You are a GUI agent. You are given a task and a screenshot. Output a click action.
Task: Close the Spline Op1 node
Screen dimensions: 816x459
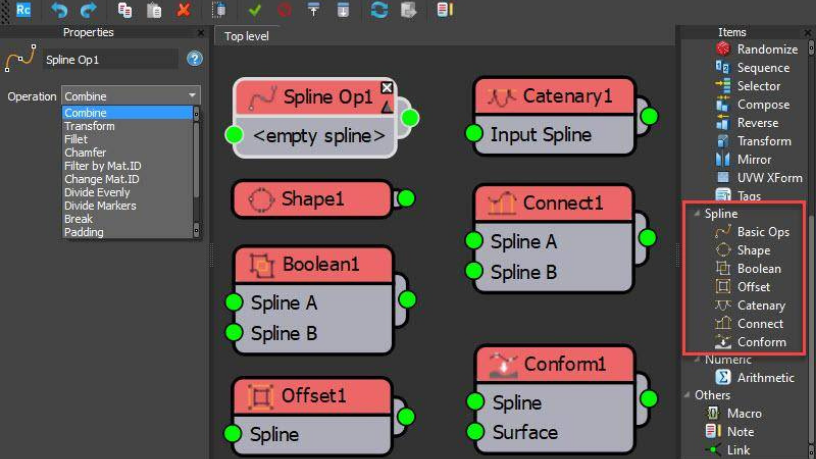tap(387, 87)
